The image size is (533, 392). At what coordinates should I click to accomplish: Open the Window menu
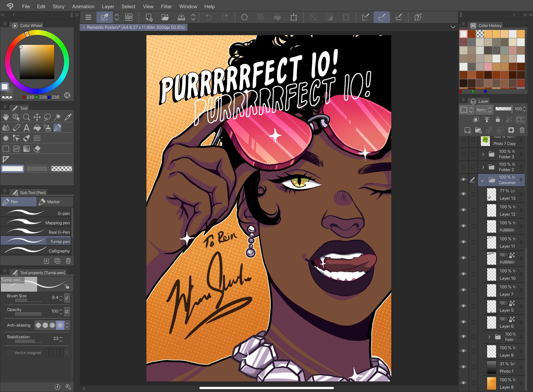click(x=188, y=6)
